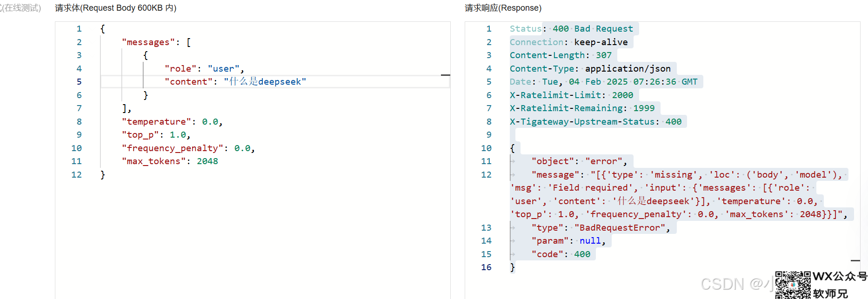Click the response editor minimap scroll marker
Image resolution: width=868 pixels, height=299 pixels.
click(x=855, y=261)
